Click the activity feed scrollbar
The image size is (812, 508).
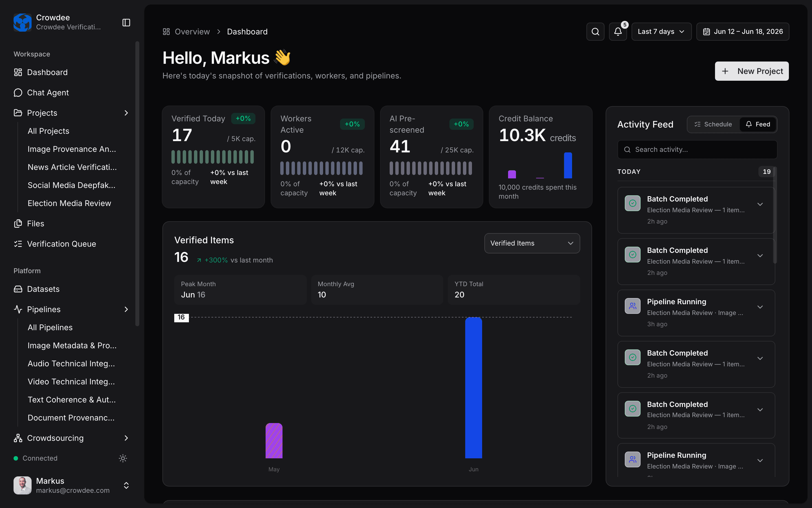(x=775, y=215)
